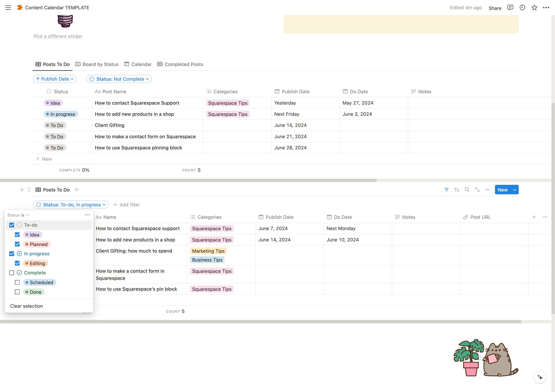Expand the Publish Date sort dropdown
This screenshot has height=392, width=555.
[x=55, y=79]
